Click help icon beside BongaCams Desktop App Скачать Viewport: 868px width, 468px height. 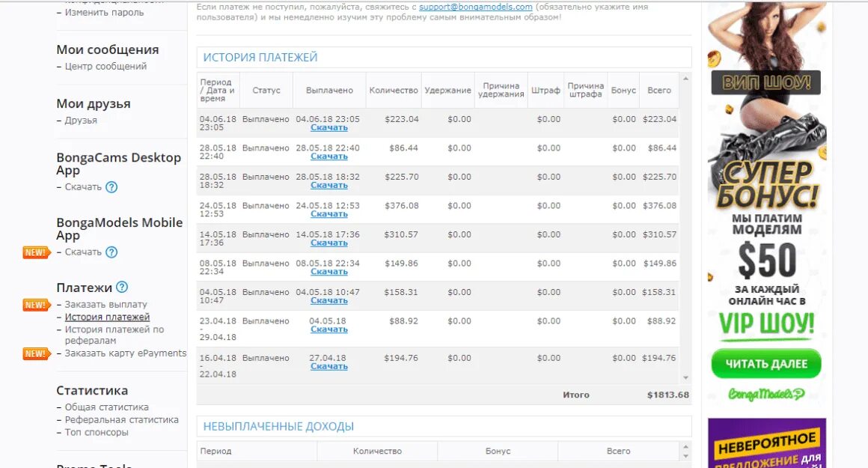click(111, 187)
